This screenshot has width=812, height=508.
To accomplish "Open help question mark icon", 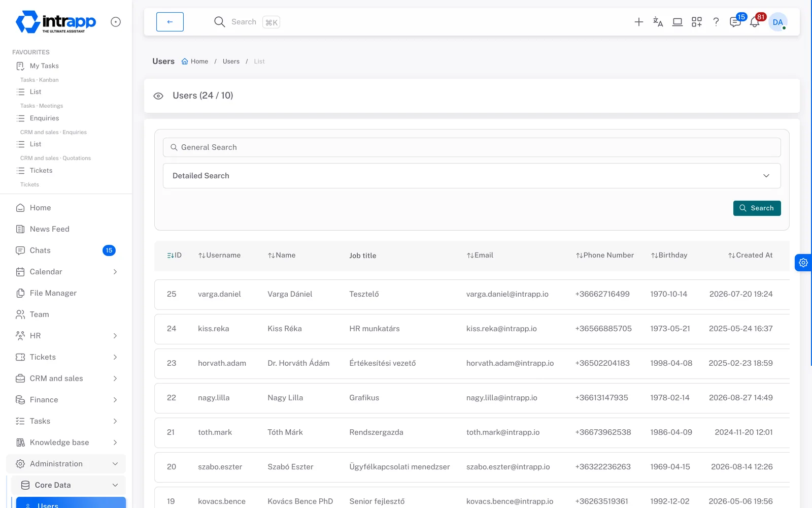I will (716, 22).
